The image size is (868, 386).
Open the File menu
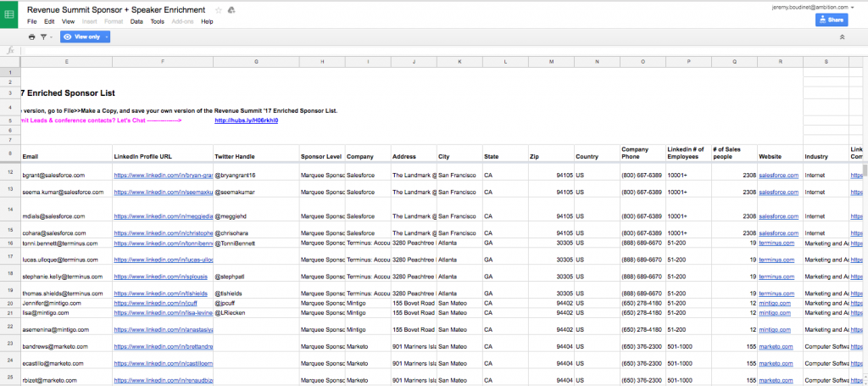tap(32, 21)
